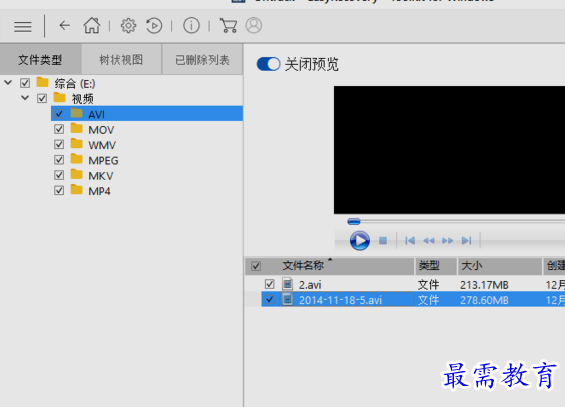
Task: Return to the home screen
Action: (x=92, y=26)
